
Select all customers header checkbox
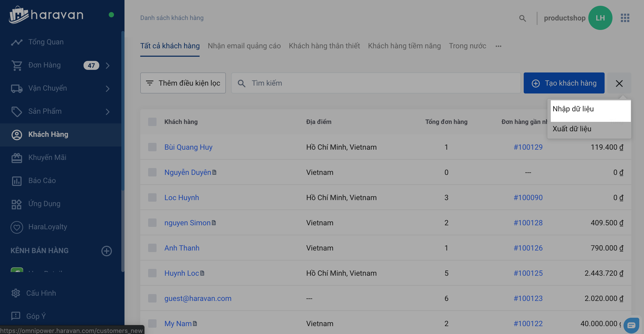[152, 122]
